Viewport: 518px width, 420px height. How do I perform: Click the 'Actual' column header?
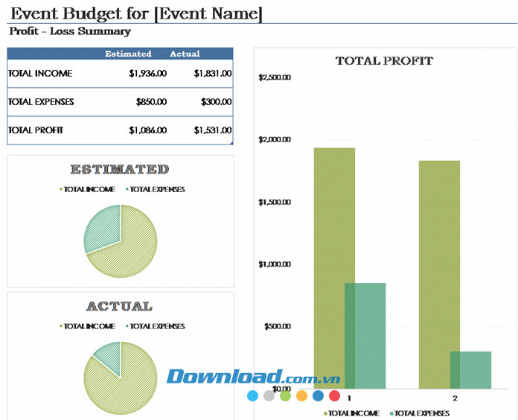185,54
